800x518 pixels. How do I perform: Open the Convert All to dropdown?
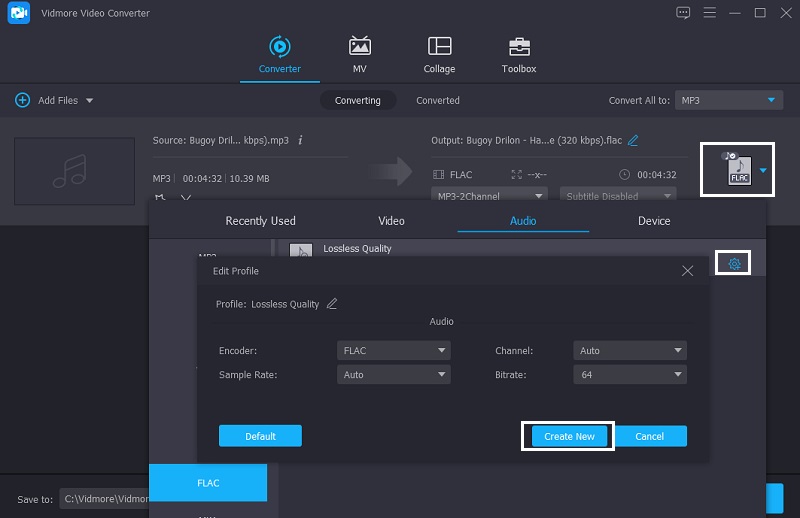click(x=728, y=101)
